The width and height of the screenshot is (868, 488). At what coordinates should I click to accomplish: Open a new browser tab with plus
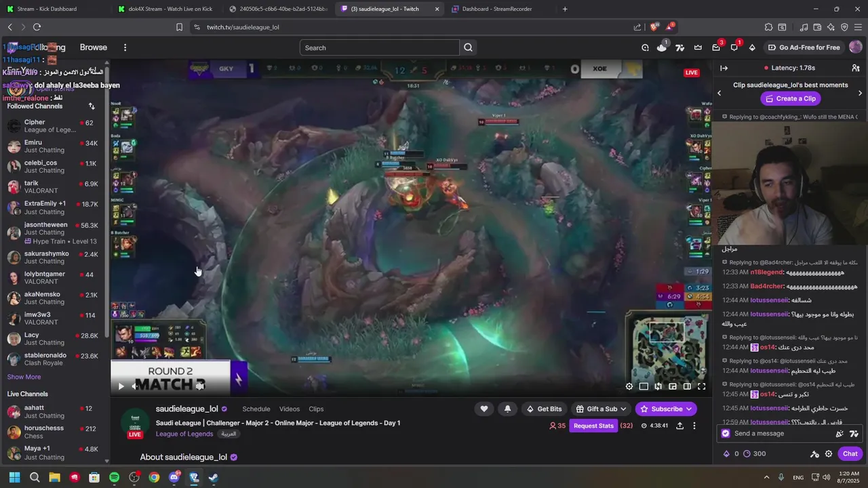[x=565, y=9]
